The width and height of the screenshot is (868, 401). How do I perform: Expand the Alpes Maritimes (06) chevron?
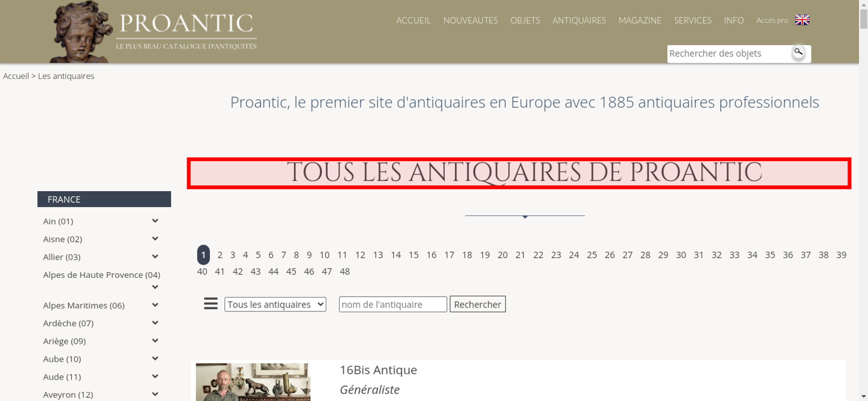click(155, 305)
